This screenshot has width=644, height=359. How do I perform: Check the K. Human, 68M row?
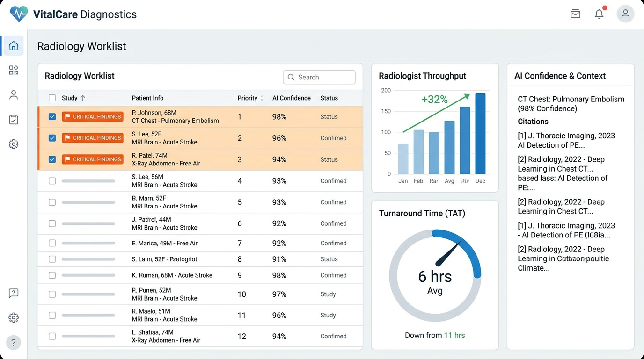[52, 275]
